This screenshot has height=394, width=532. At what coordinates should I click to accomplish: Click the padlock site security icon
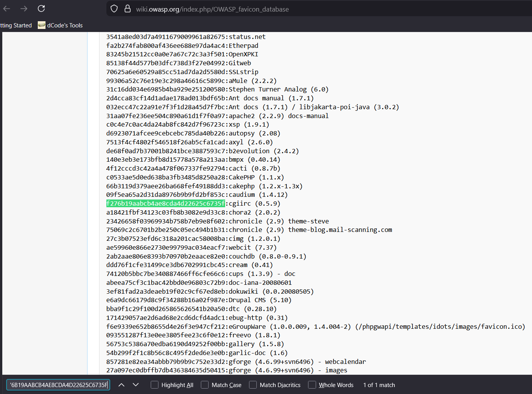(127, 9)
